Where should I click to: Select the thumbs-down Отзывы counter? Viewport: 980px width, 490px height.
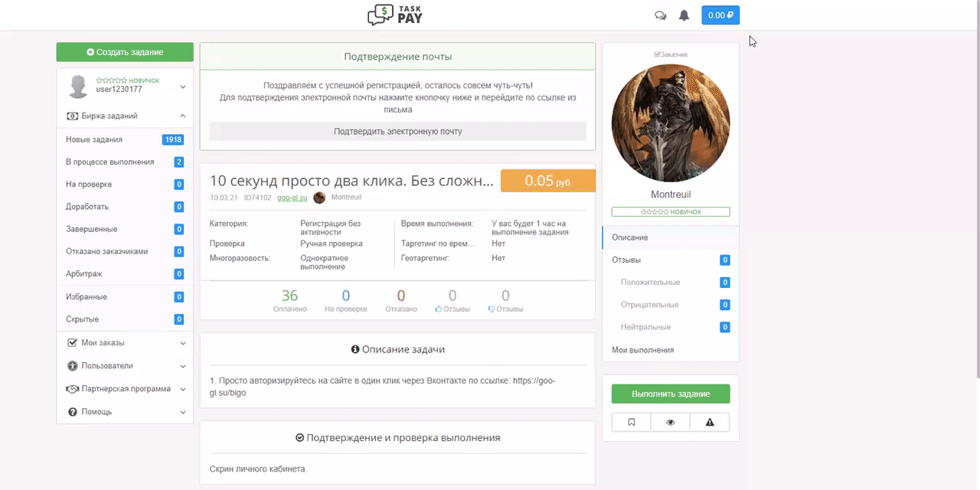[x=505, y=300]
